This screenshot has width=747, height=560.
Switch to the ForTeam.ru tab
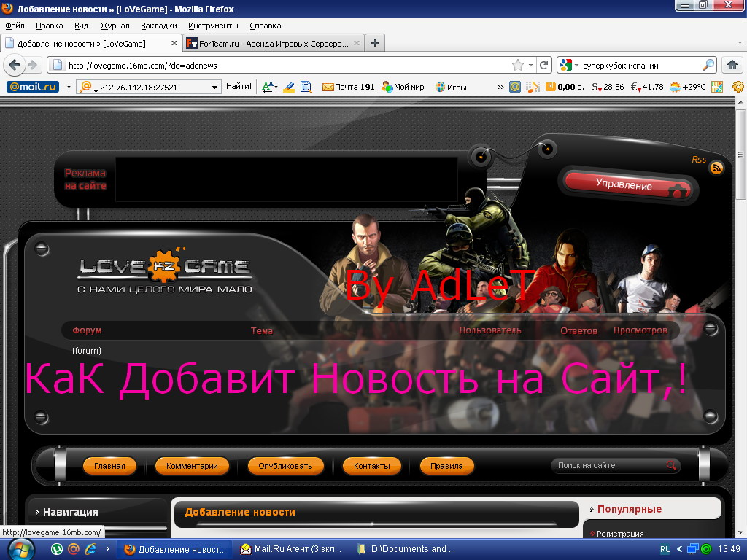[274, 43]
